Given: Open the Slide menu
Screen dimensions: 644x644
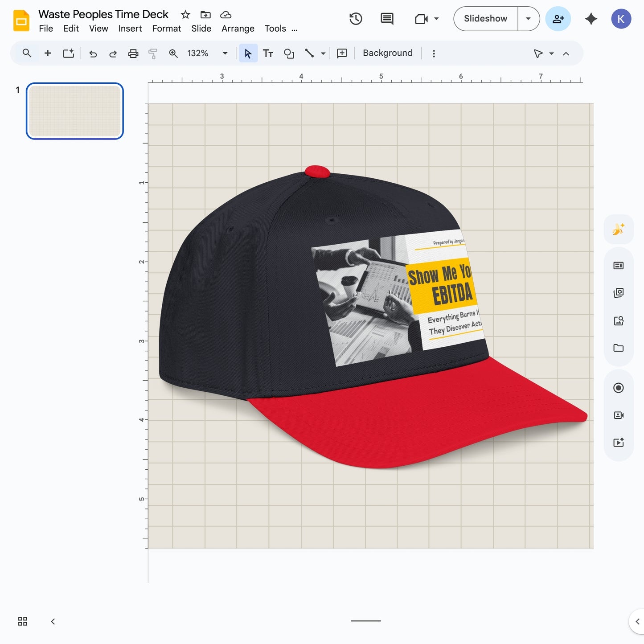Looking at the screenshot, I should (201, 29).
